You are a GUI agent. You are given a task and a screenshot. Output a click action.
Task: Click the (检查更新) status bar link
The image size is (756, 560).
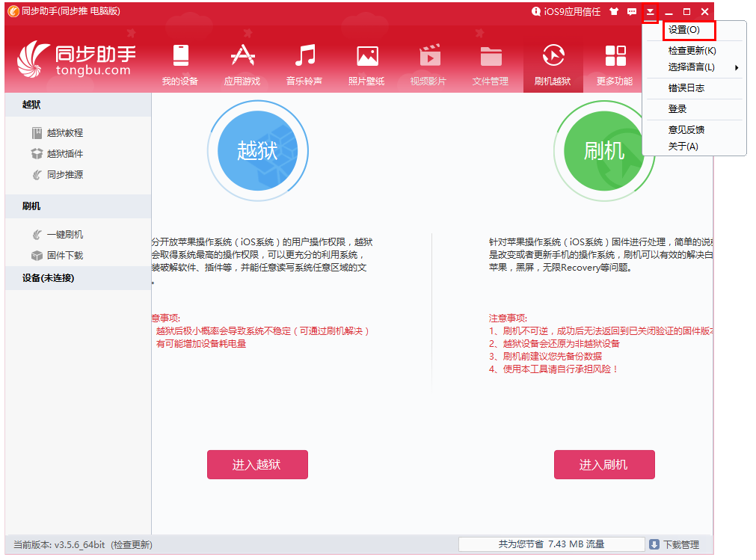(x=132, y=544)
